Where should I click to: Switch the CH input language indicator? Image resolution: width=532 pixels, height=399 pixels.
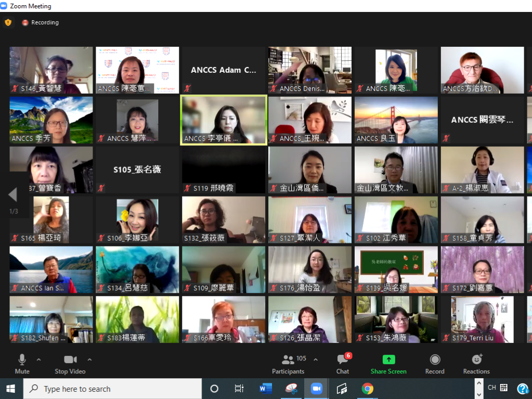tap(491, 388)
